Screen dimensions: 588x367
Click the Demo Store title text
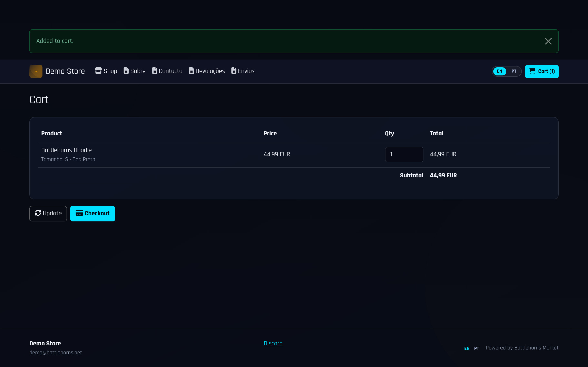(x=65, y=71)
